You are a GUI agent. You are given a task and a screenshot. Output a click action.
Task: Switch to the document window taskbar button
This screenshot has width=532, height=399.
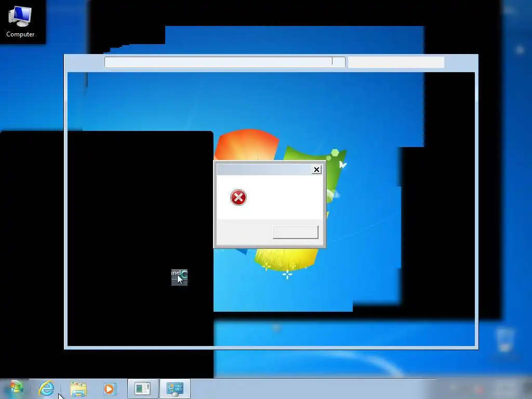click(x=142, y=389)
